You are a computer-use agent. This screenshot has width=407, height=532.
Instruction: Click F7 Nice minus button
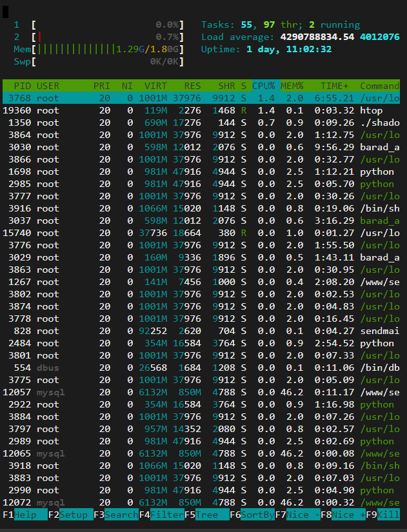(x=300, y=515)
